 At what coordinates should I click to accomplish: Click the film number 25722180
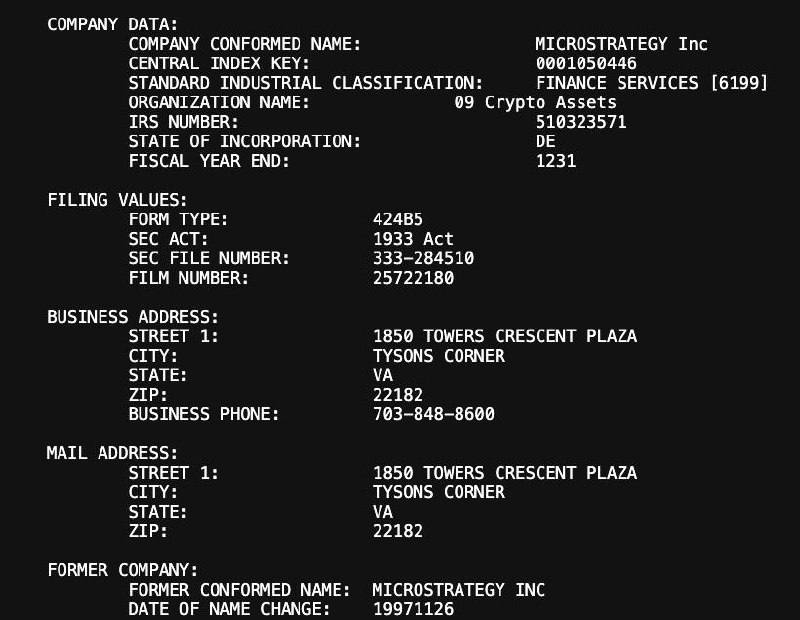coord(413,278)
